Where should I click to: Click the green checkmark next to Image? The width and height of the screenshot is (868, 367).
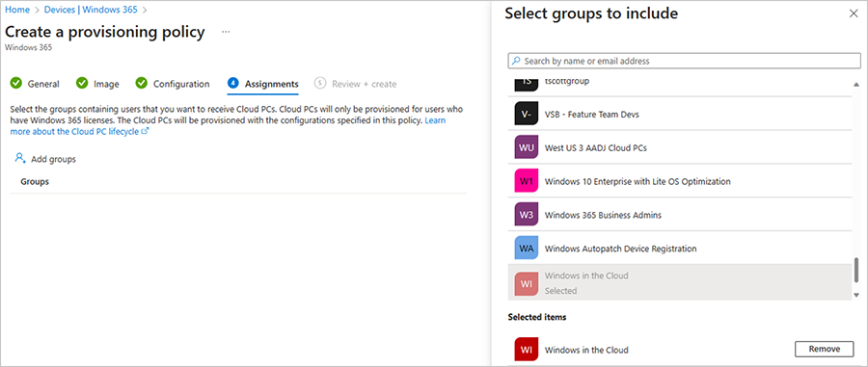point(82,84)
